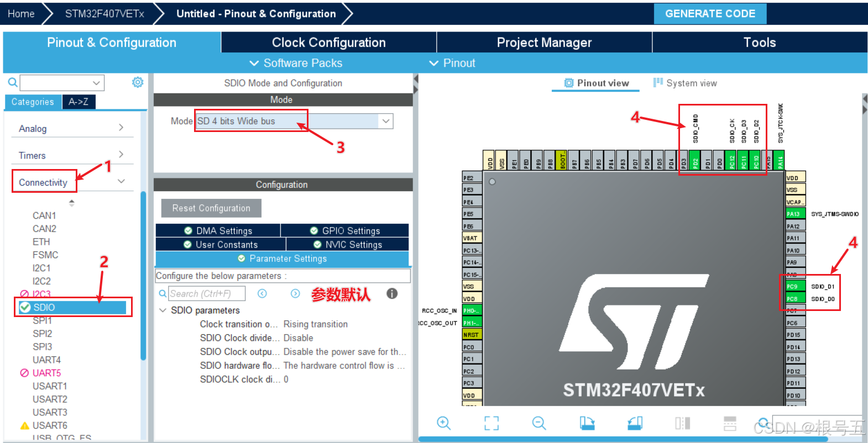868x443 pixels.
Task: Open the User Constants tab
Action: coord(221,244)
